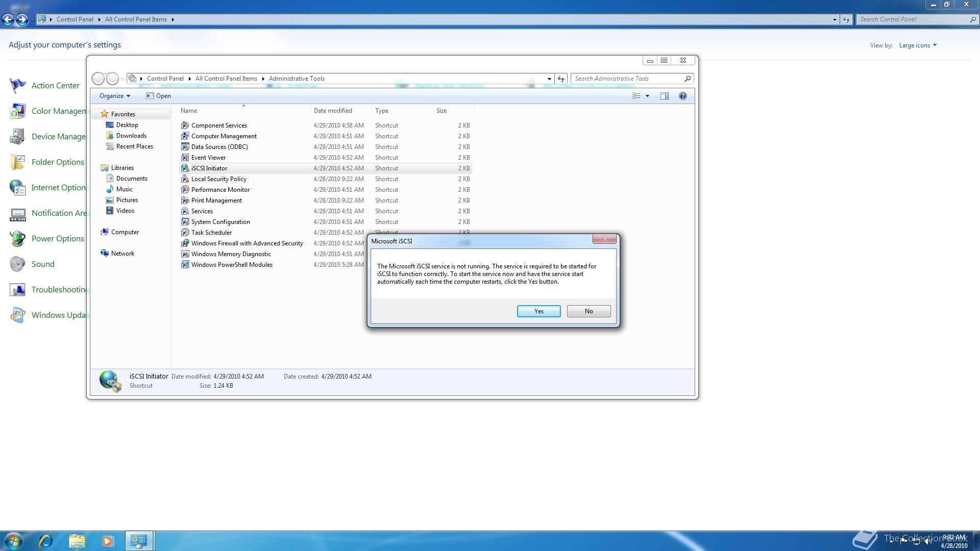Screen dimensions: 980x551
Task: Go back in the Control Panel window
Action: [8, 19]
